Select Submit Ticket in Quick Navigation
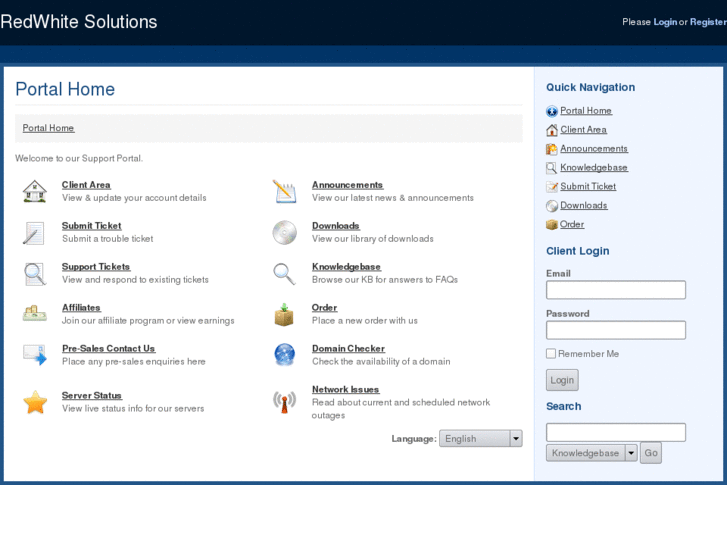The image size is (727, 545). (x=588, y=187)
